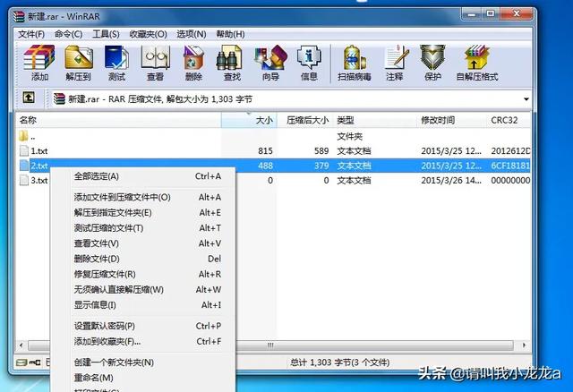573x392 pixels.
Task: Choose 查看文件(V) menu entry
Action: [x=143, y=243]
